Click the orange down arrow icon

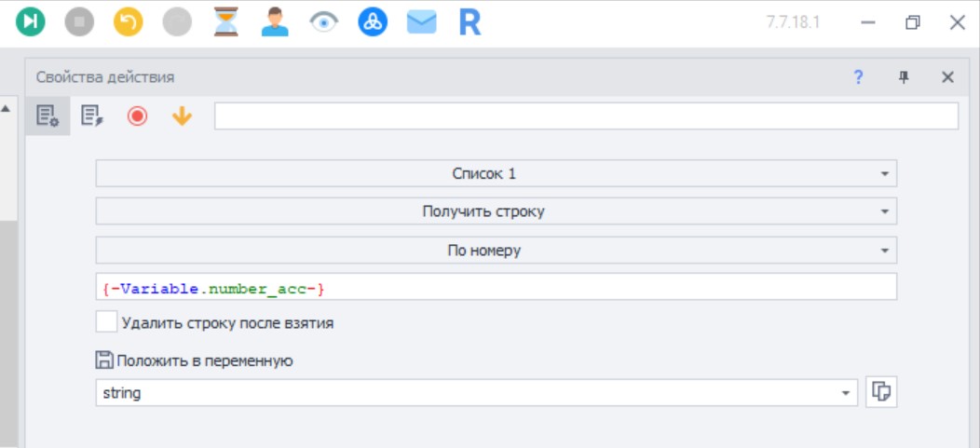pyautogui.click(x=182, y=116)
